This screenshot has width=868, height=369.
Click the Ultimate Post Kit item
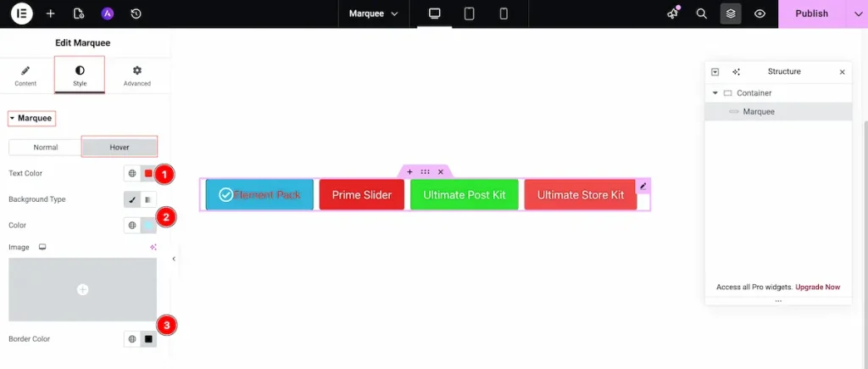point(465,194)
